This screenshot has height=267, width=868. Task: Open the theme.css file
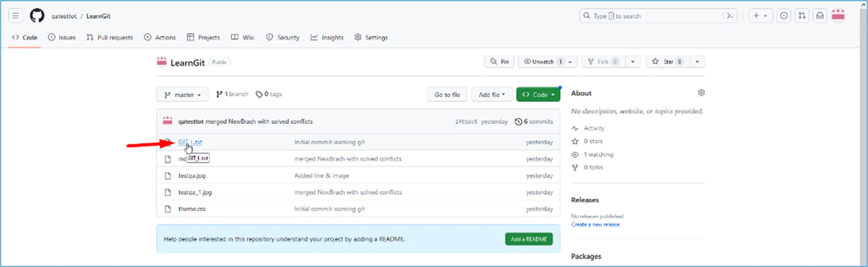[x=192, y=209]
